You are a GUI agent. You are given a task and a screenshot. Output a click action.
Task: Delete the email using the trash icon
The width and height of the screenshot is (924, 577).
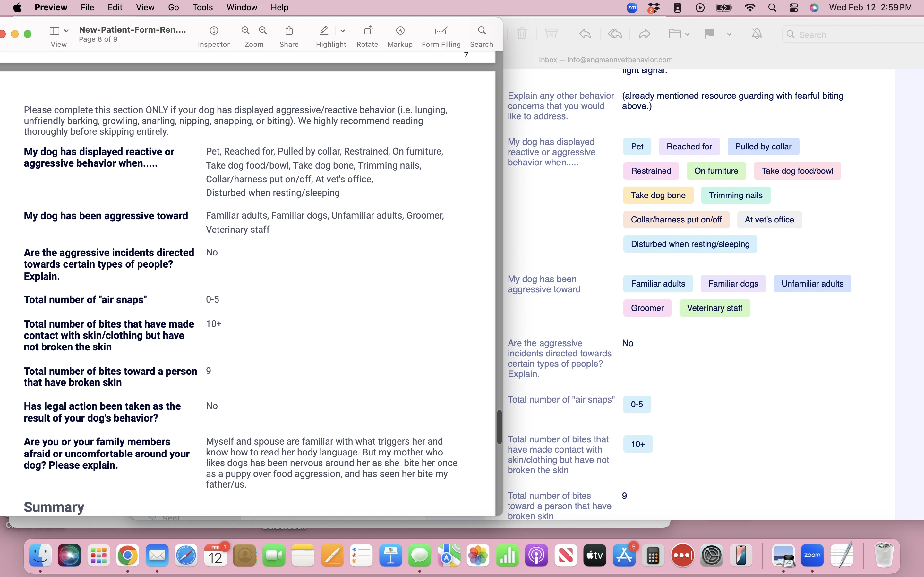point(522,34)
